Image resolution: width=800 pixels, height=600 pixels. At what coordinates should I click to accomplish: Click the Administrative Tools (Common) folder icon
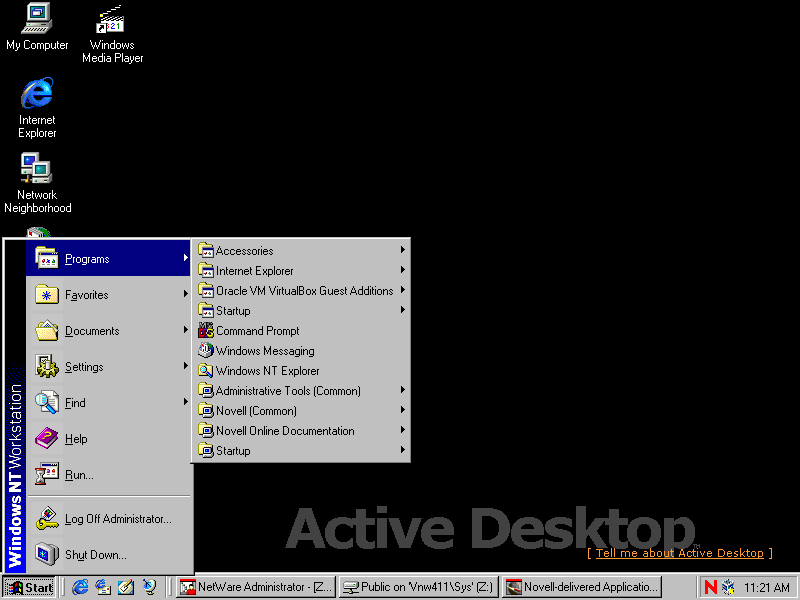click(x=206, y=390)
